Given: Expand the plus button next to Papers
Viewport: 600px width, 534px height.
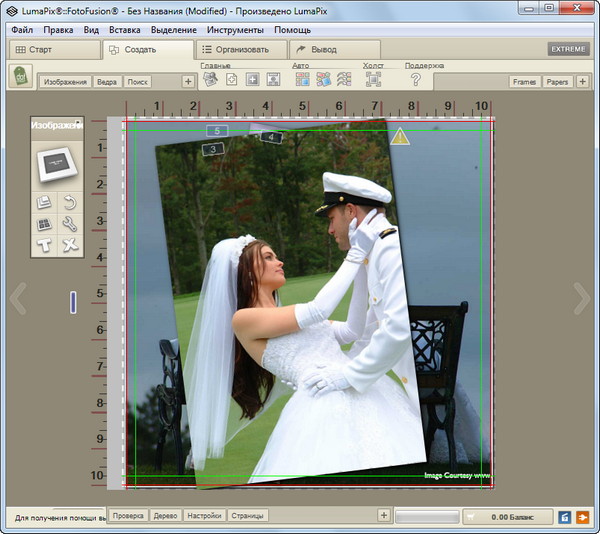Looking at the screenshot, I should coord(583,82).
